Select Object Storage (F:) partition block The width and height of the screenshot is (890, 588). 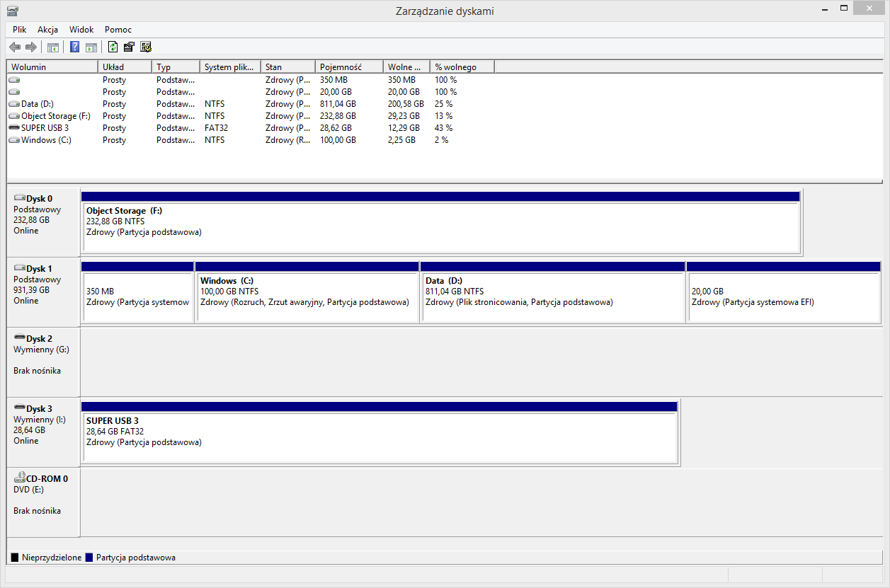point(440,226)
